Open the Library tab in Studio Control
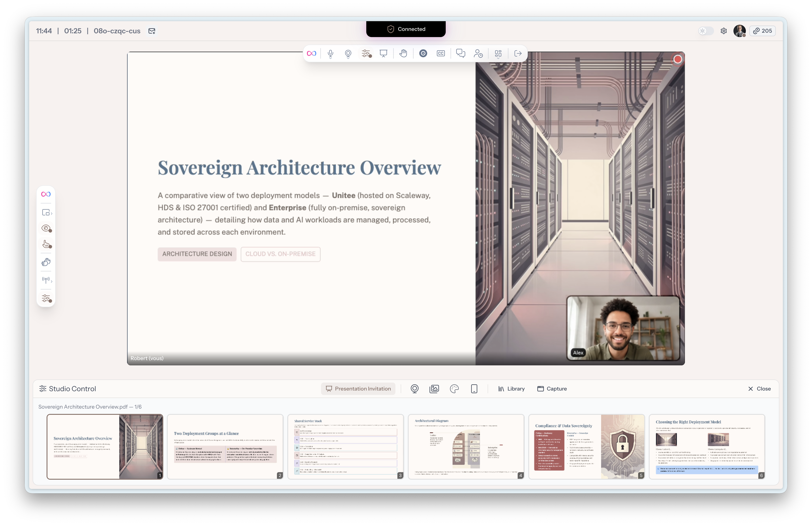Screen dimensions: 812x526 511,389
